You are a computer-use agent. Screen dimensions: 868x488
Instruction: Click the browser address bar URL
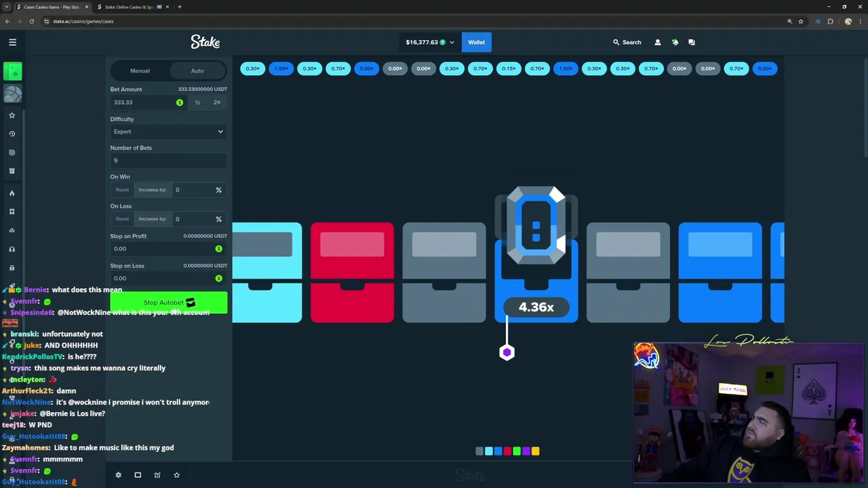pyautogui.click(x=83, y=21)
